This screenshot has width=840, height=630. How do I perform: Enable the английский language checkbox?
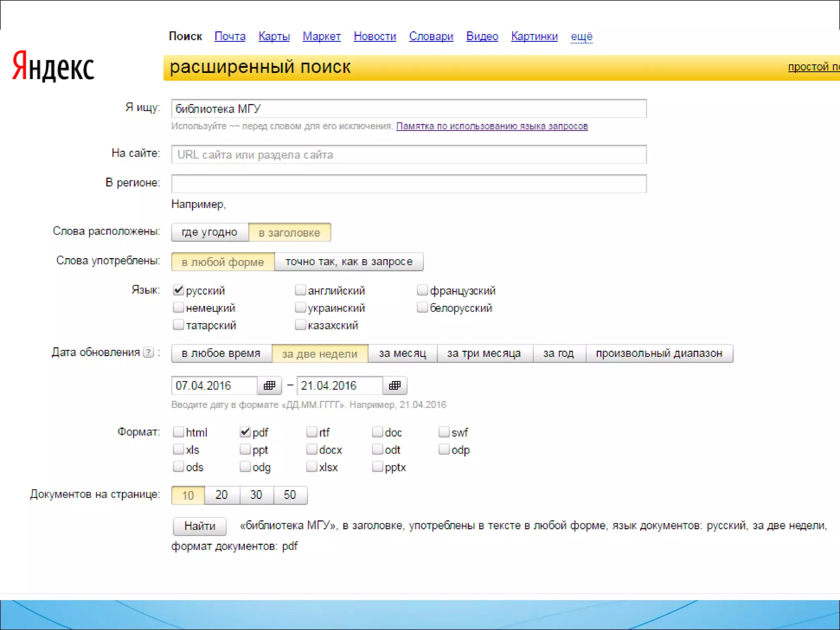pyautogui.click(x=300, y=290)
